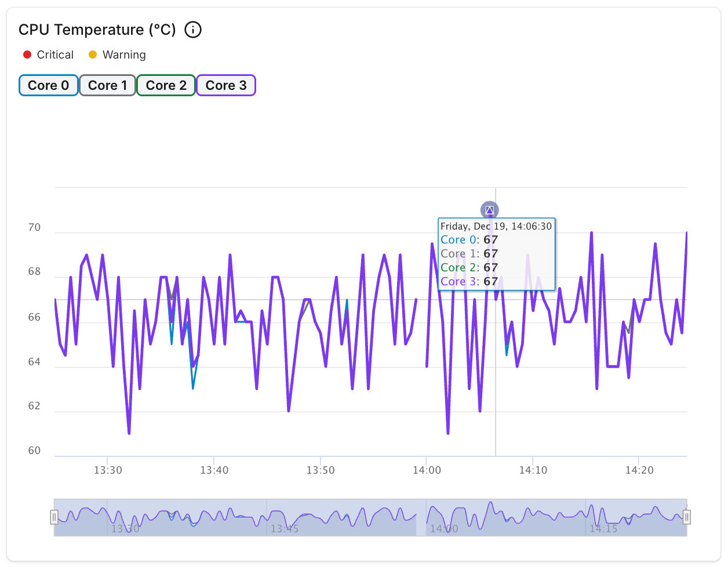Click the Critical legend label
728x567 pixels.
(x=55, y=54)
